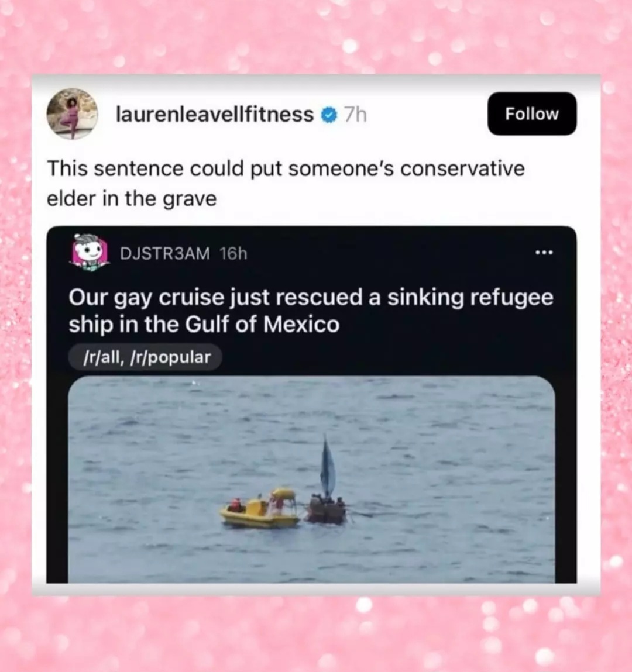
Task: Open the three-dot menu on quoted post
Action: (x=544, y=253)
